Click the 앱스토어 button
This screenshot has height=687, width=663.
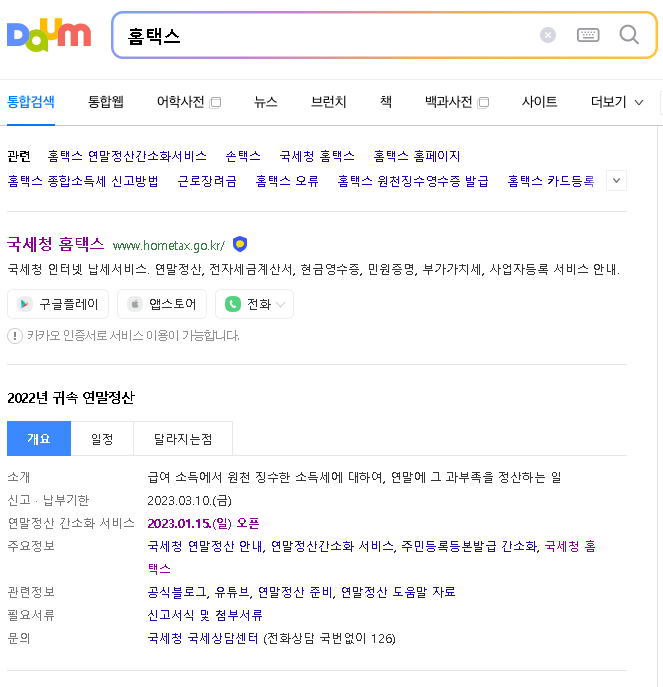[x=162, y=304]
